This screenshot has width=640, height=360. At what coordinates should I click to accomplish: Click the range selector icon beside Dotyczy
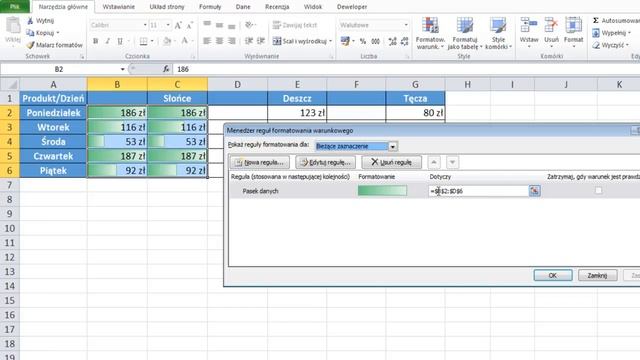(534, 191)
